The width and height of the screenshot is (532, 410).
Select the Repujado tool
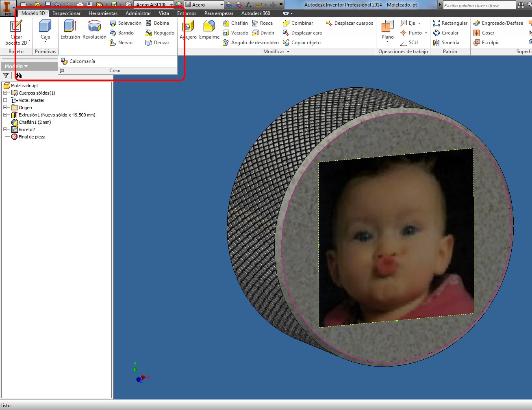(x=160, y=33)
